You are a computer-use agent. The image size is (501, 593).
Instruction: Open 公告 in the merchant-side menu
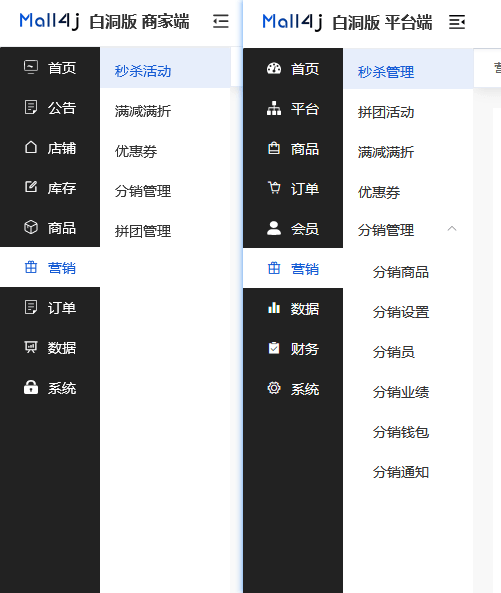(x=50, y=108)
